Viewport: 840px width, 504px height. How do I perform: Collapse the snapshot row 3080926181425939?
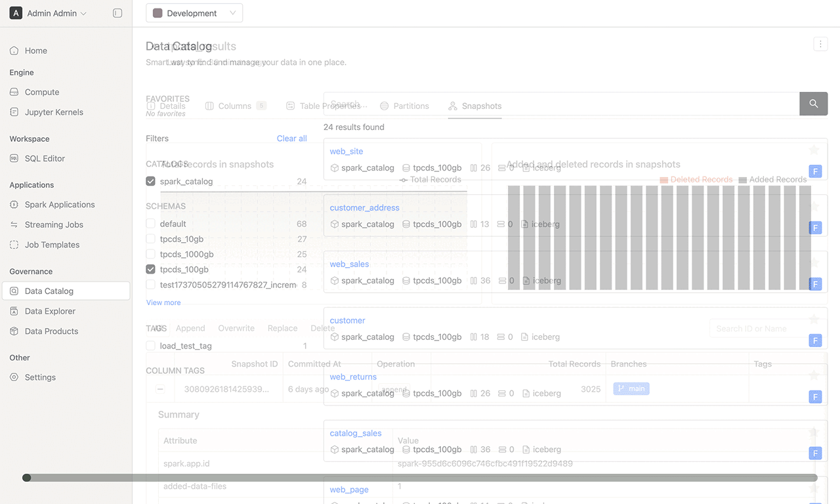(x=160, y=389)
